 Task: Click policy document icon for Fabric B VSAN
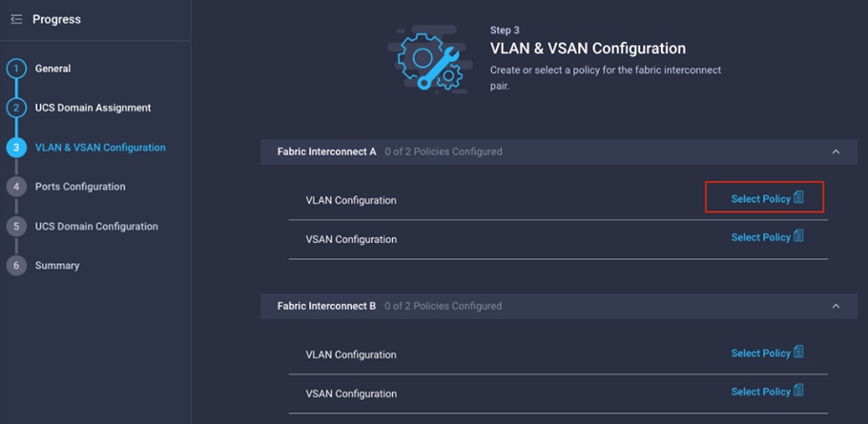[x=798, y=391]
